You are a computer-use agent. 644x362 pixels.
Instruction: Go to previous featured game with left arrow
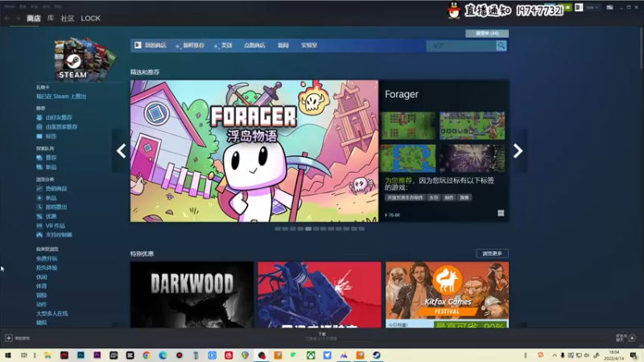pos(122,151)
